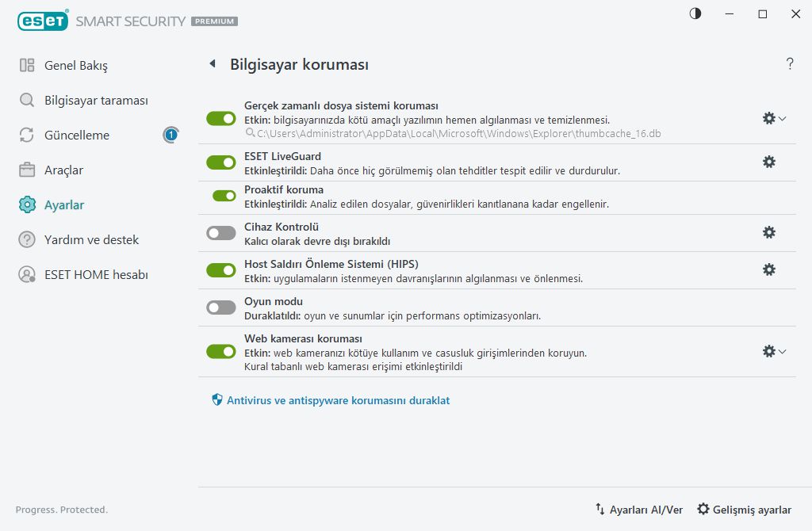Image resolution: width=812 pixels, height=531 pixels.
Task: Go to Genel Bakış in sidebar
Action: pos(75,65)
